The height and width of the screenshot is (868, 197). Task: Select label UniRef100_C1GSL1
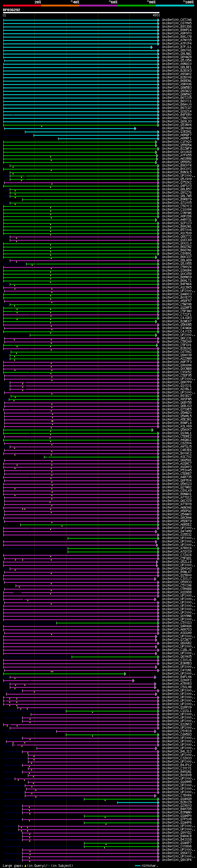(x=177, y=711)
